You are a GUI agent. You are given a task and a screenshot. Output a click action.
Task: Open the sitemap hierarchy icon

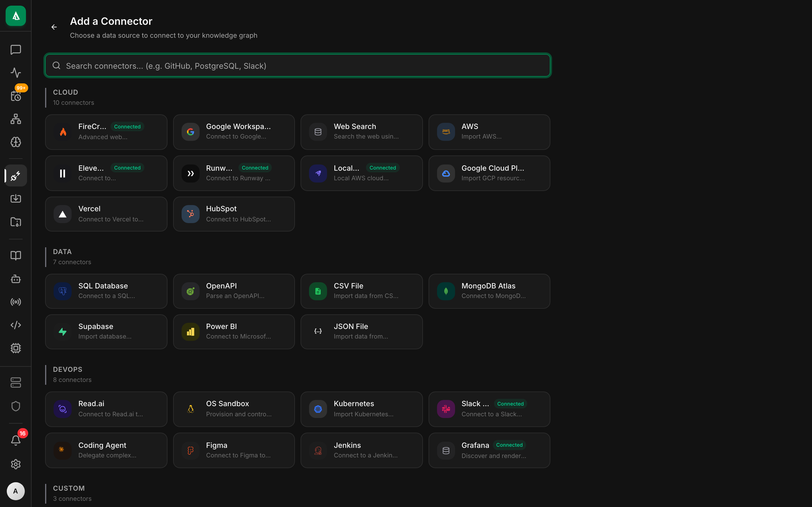pyautogui.click(x=16, y=119)
